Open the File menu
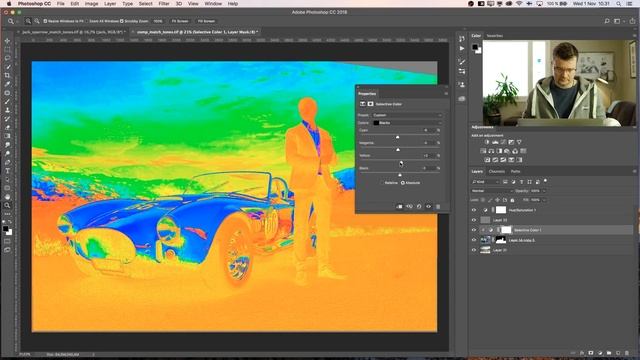The height and width of the screenshot is (360, 640). coord(60,4)
